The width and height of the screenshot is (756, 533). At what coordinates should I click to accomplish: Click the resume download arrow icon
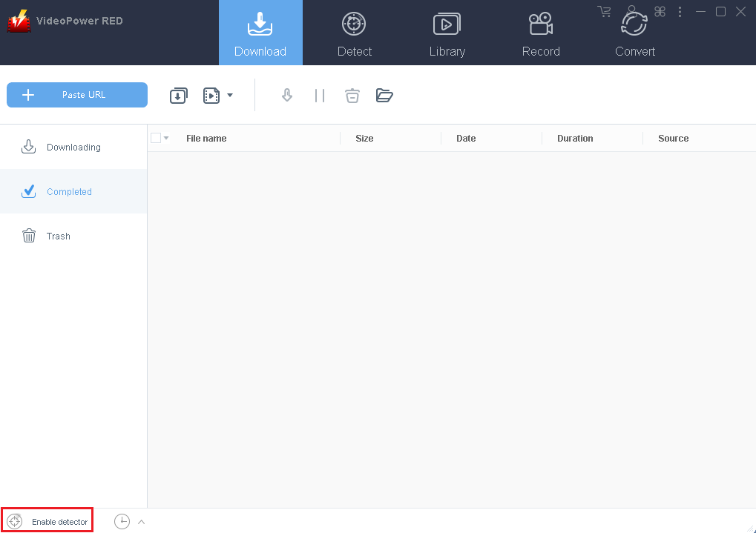(287, 96)
